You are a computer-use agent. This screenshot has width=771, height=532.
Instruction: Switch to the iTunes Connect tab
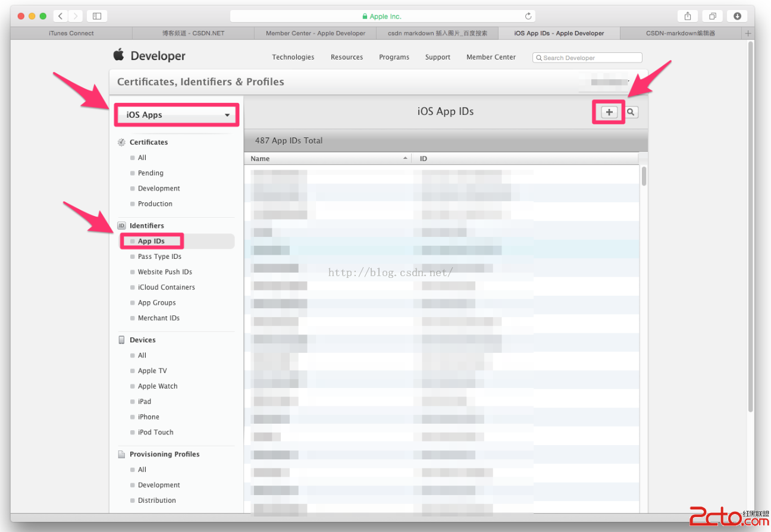click(71, 33)
